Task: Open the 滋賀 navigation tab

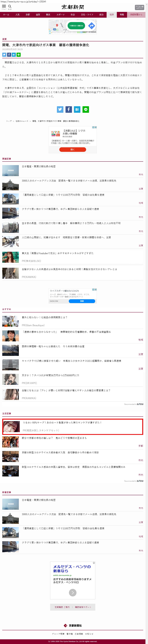Action: (38, 14)
